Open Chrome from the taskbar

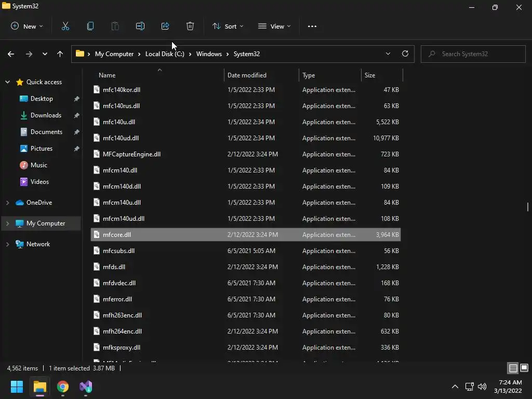pyautogui.click(x=63, y=387)
